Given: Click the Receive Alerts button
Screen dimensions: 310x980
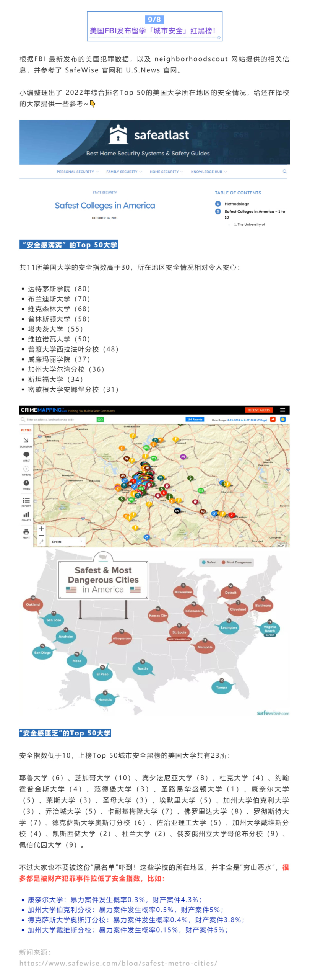Looking at the screenshot, I should [x=259, y=410].
